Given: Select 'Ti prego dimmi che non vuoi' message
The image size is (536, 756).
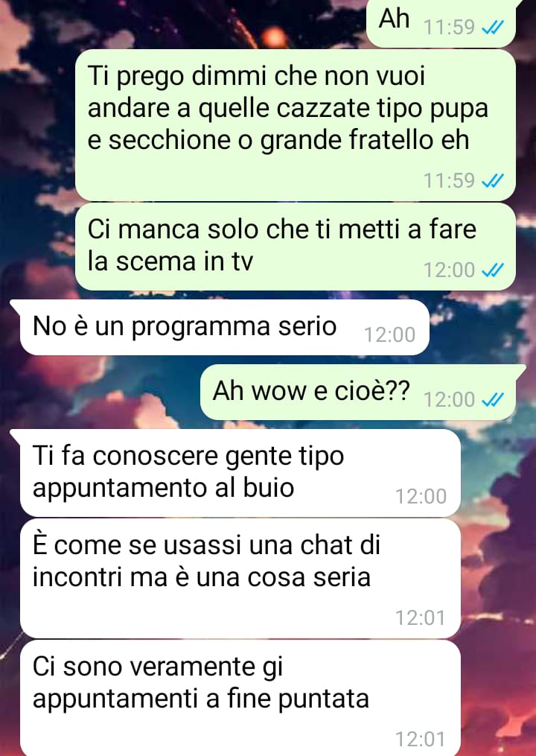Looking at the screenshot, I should pyautogui.click(x=296, y=125).
